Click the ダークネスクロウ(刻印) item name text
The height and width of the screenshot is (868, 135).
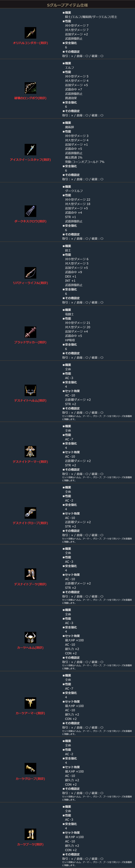(30, 221)
